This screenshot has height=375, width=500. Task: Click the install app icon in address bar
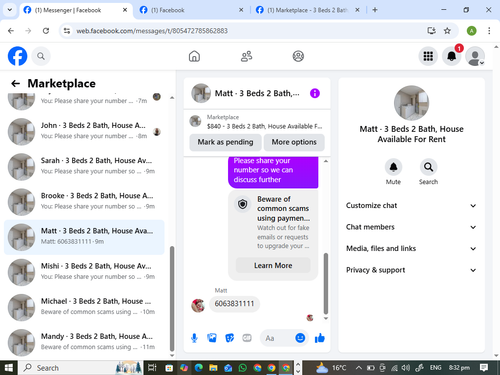[431, 31]
